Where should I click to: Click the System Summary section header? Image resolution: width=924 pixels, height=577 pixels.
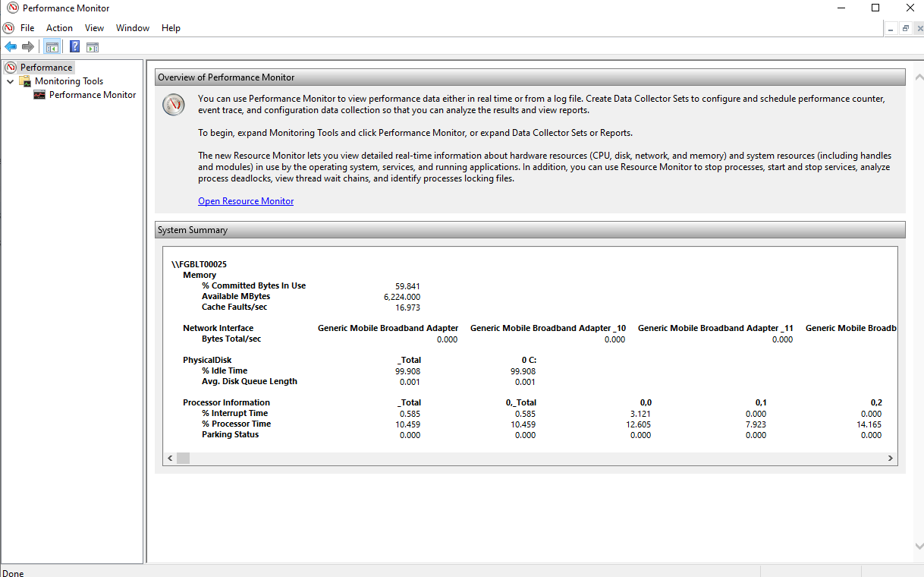[530, 230]
